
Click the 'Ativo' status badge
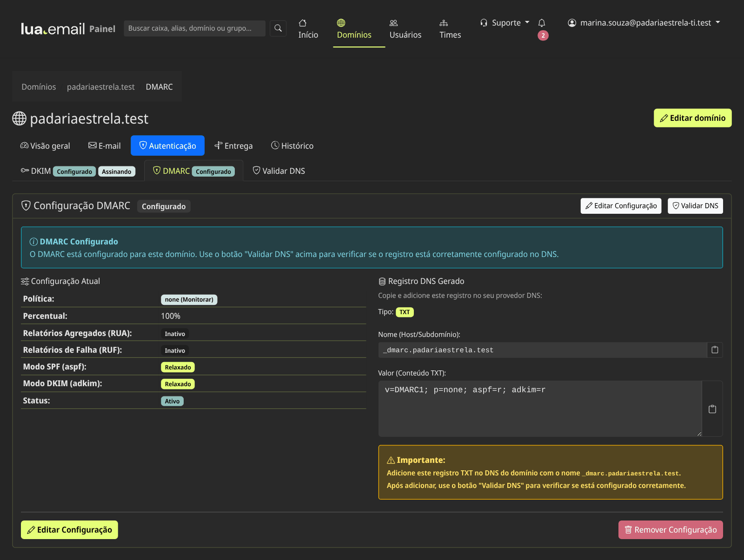(x=172, y=401)
